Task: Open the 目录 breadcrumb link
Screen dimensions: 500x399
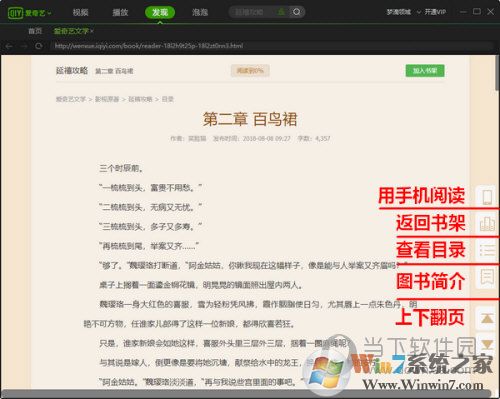Action: [168, 99]
